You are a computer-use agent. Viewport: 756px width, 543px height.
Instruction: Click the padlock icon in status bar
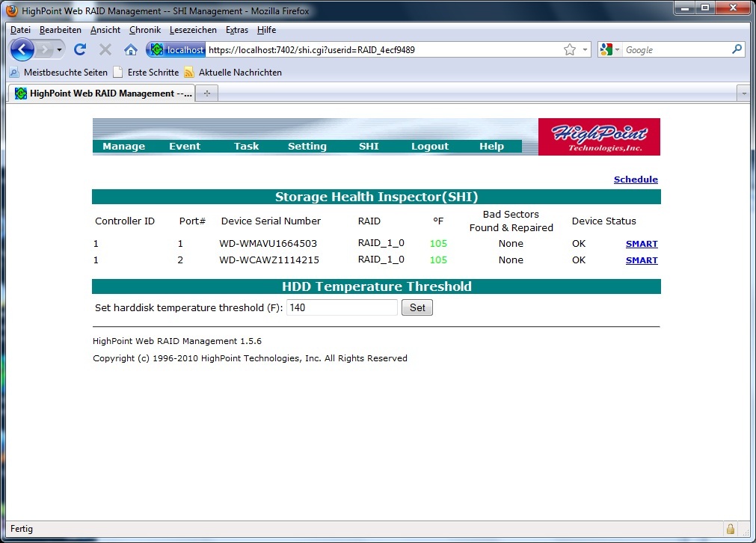pos(730,529)
